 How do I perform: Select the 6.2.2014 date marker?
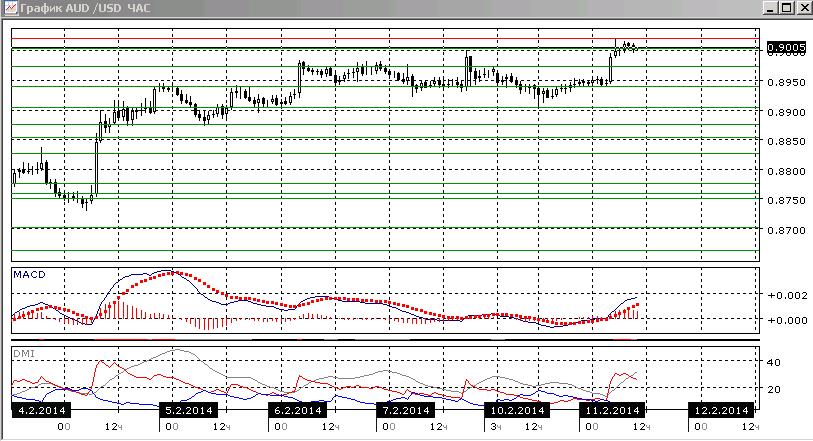coord(298,410)
